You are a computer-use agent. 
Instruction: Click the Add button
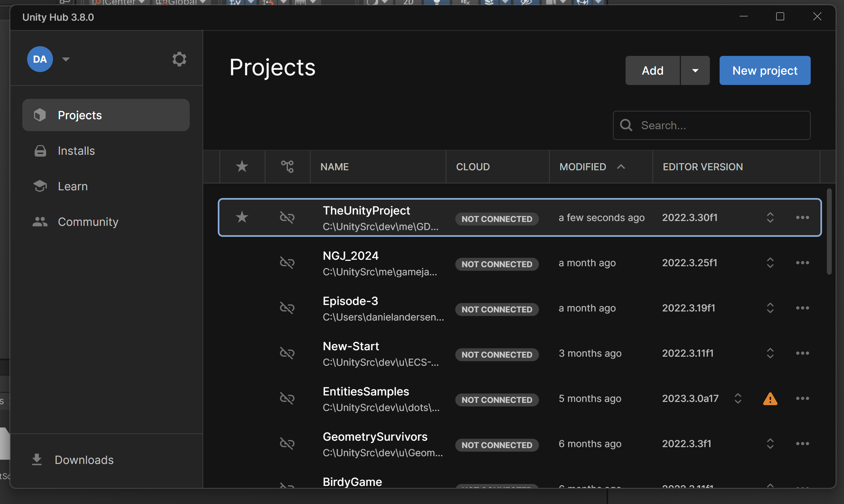click(653, 70)
